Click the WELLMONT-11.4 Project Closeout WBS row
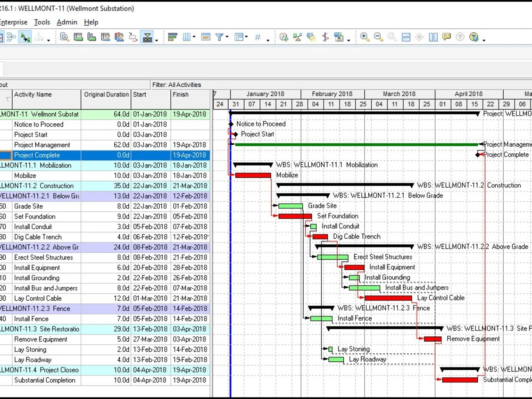 (x=105, y=370)
